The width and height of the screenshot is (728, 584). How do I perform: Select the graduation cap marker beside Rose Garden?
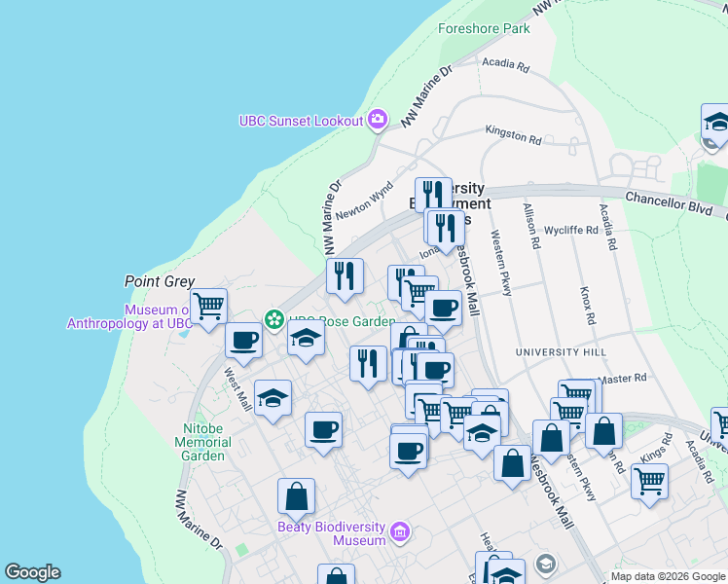click(306, 341)
